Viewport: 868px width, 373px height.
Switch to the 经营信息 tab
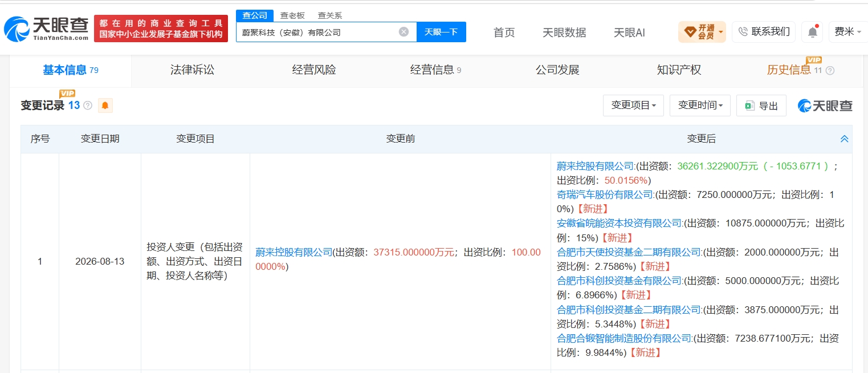(435, 70)
